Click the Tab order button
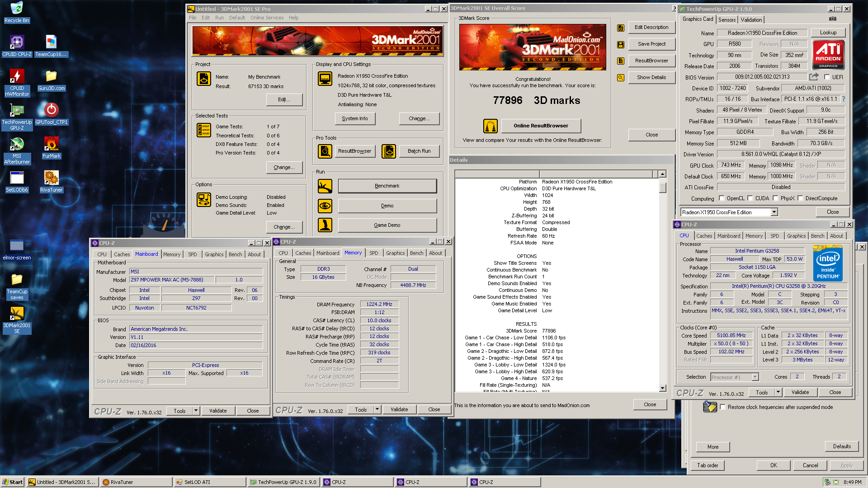868x488 pixels. pyautogui.click(x=708, y=465)
